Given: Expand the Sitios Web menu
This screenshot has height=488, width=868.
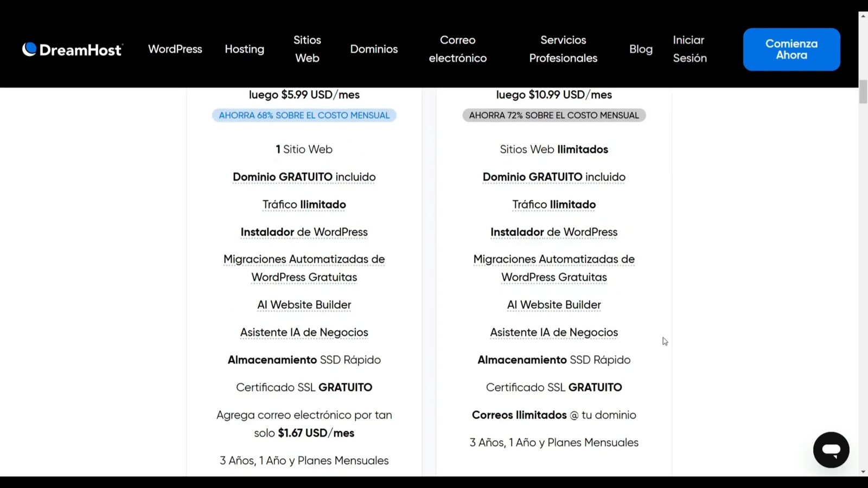Looking at the screenshot, I should point(307,49).
